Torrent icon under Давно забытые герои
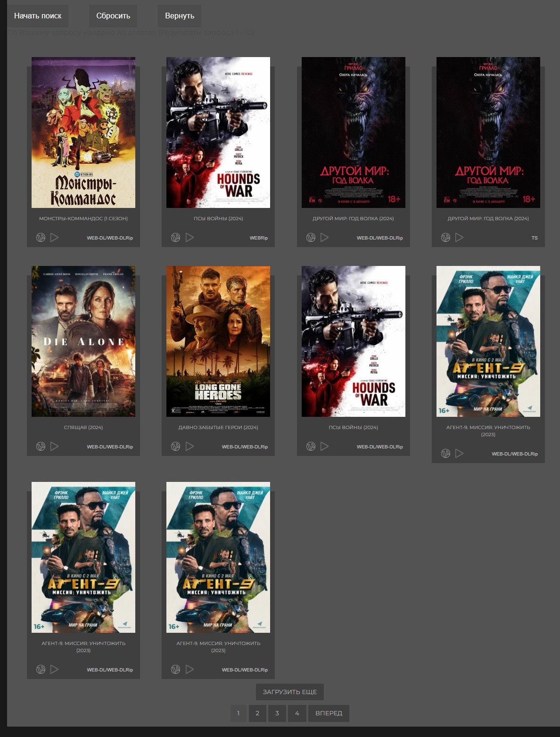 [176, 447]
